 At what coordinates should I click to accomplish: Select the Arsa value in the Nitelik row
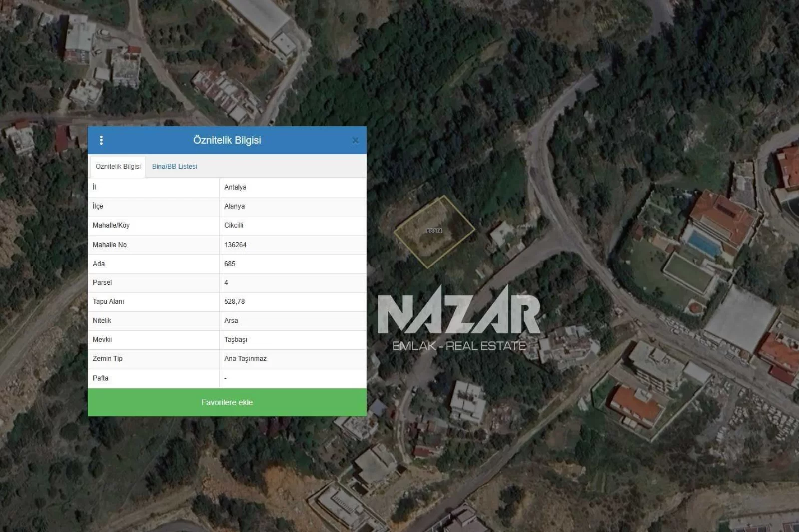pyautogui.click(x=231, y=320)
